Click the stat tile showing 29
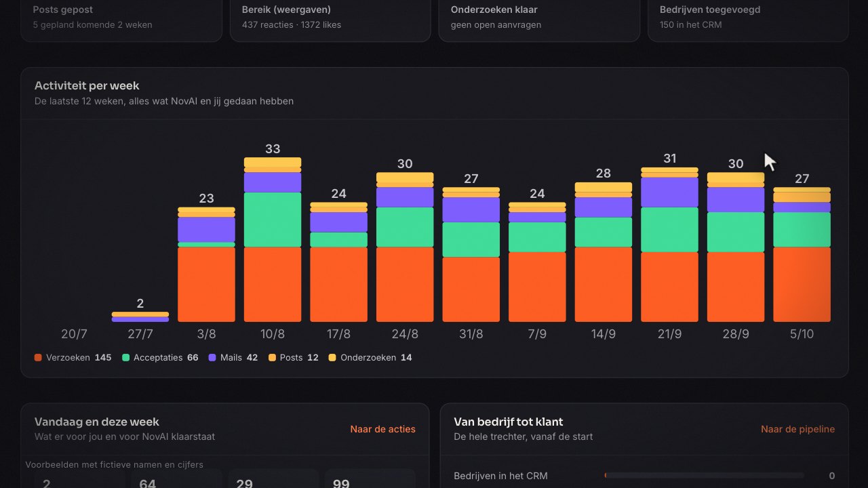Image resolution: width=868 pixels, height=488 pixels. (273, 479)
